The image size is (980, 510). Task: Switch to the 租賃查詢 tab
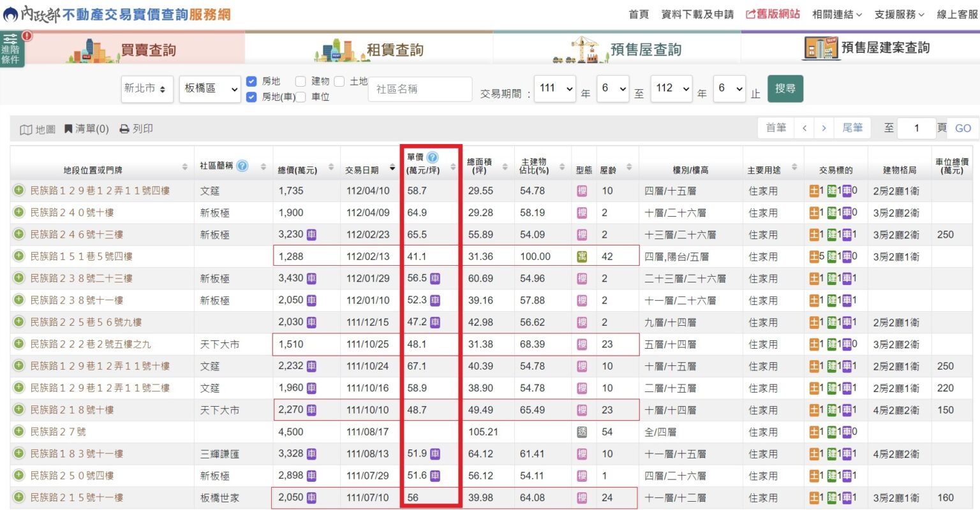369,50
